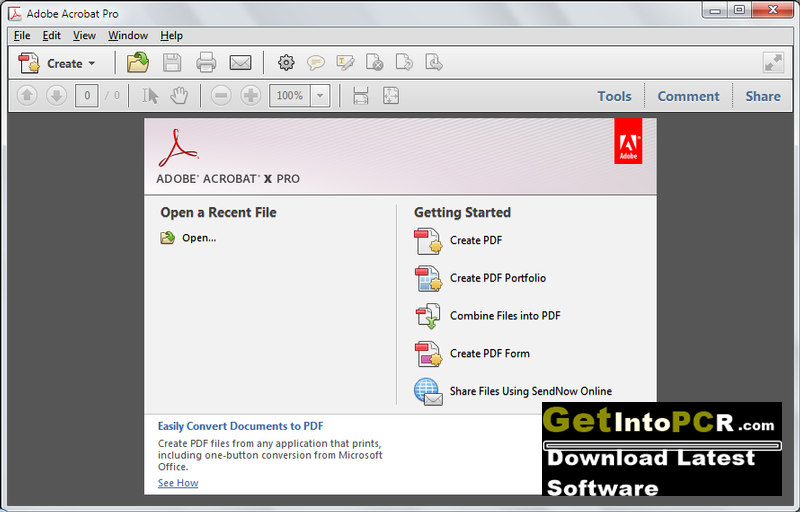Click the Save floppy disk icon
The image size is (800, 512).
coord(172,63)
